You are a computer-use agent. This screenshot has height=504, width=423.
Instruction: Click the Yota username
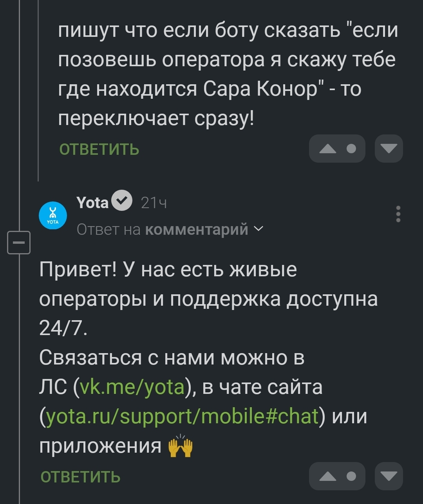point(93,203)
